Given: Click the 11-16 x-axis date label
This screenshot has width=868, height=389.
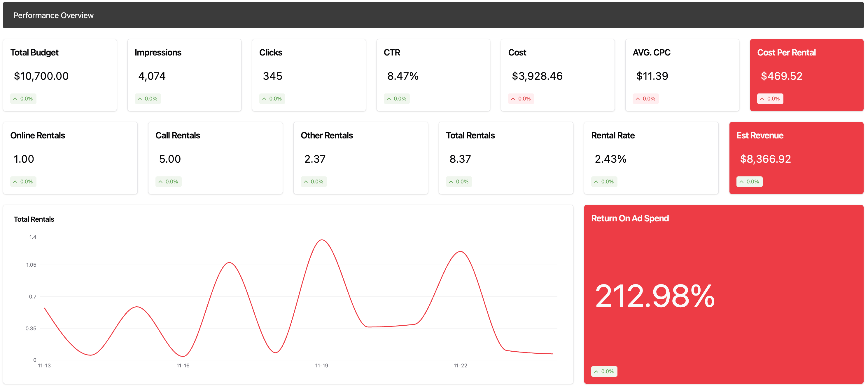Looking at the screenshot, I should 183,365.
